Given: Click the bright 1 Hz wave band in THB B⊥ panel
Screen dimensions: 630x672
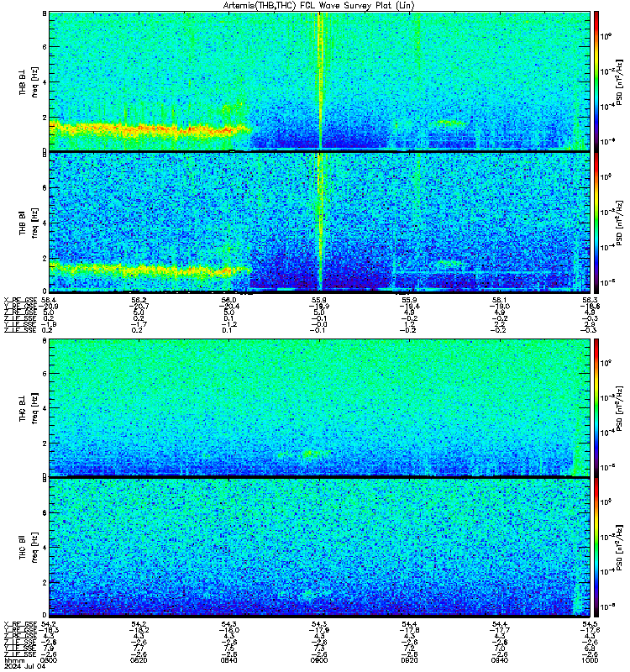Looking at the screenshot, I should pyautogui.click(x=150, y=129).
